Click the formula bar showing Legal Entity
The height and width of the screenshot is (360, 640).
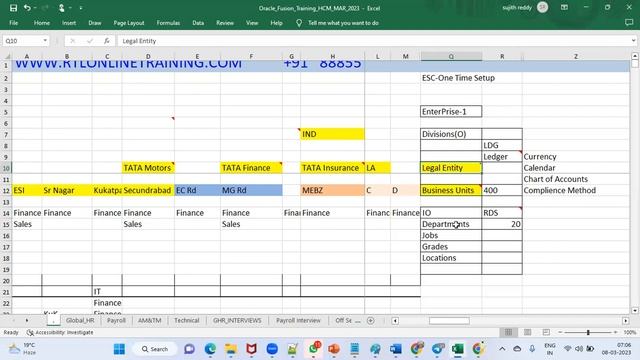pyautogui.click(x=373, y=41)
